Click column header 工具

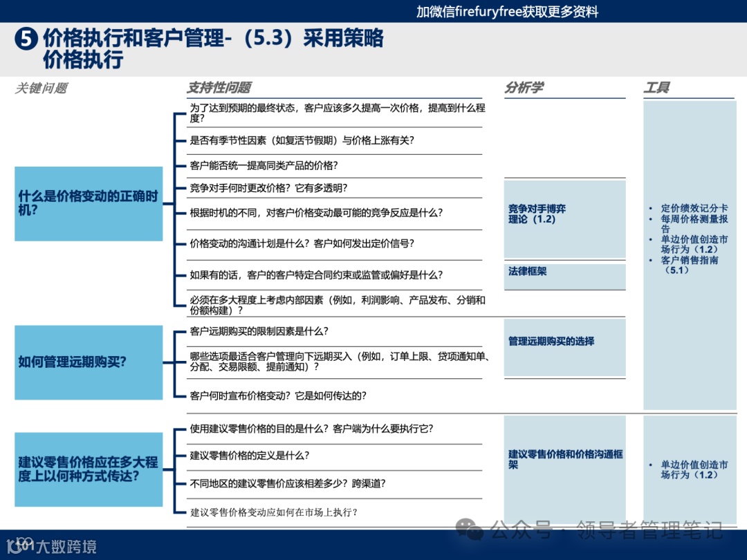(x=656, y=88)
